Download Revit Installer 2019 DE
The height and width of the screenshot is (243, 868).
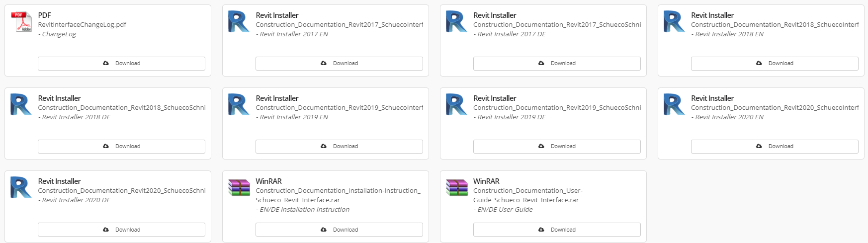(557, 147)
